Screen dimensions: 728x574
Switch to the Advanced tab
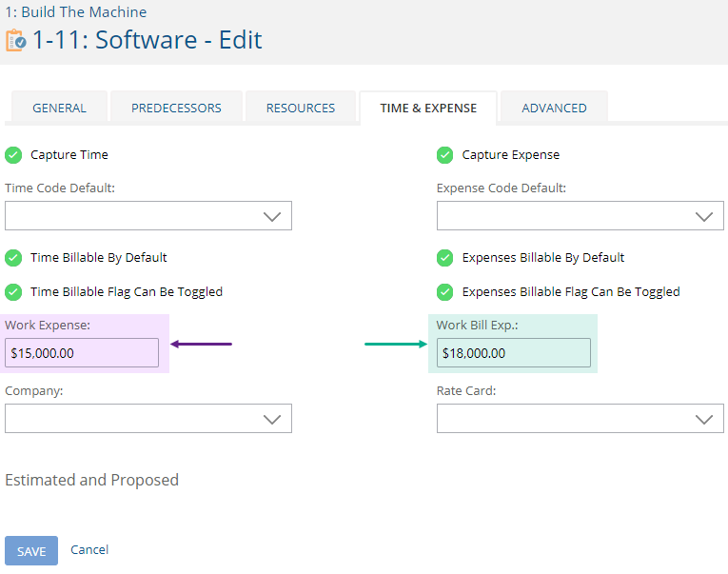tap(554, 108)
